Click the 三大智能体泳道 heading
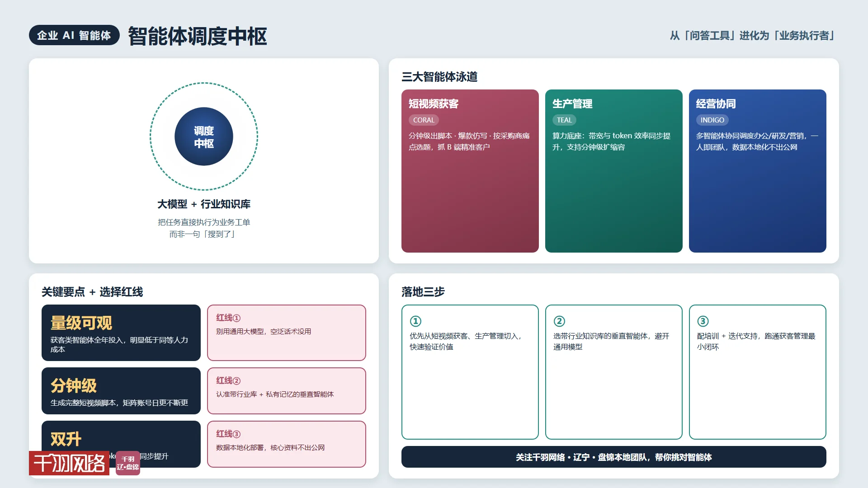The image size is (868, 488). [439, 77]
